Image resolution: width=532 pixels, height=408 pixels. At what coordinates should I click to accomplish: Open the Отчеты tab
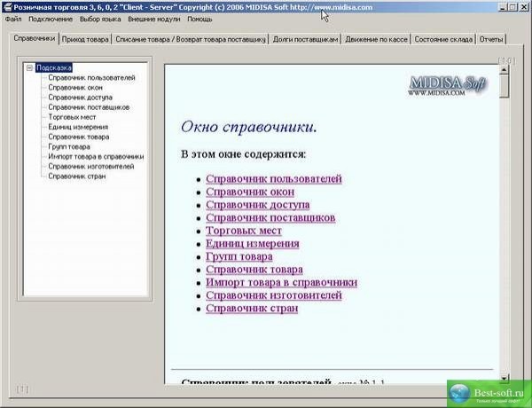point(491,39)
